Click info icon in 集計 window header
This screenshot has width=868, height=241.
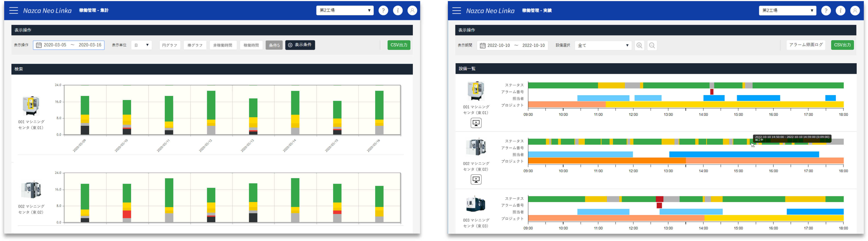(x=398, y=11)
